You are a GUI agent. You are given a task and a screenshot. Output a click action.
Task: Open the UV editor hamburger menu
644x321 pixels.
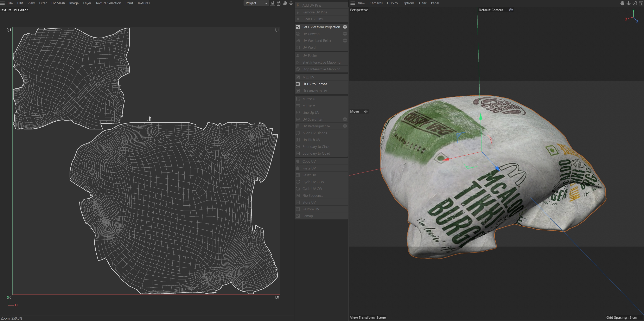(x=2, y=3)
